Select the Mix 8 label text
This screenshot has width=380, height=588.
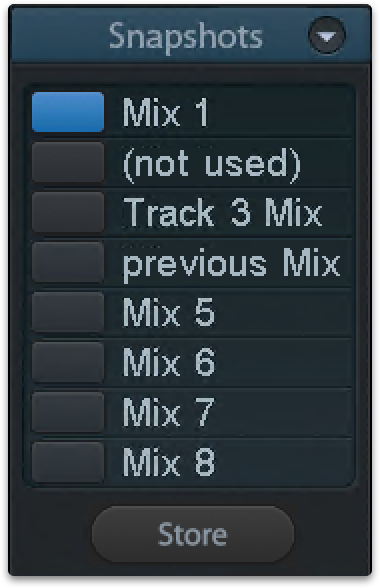[x=169, y=462]
